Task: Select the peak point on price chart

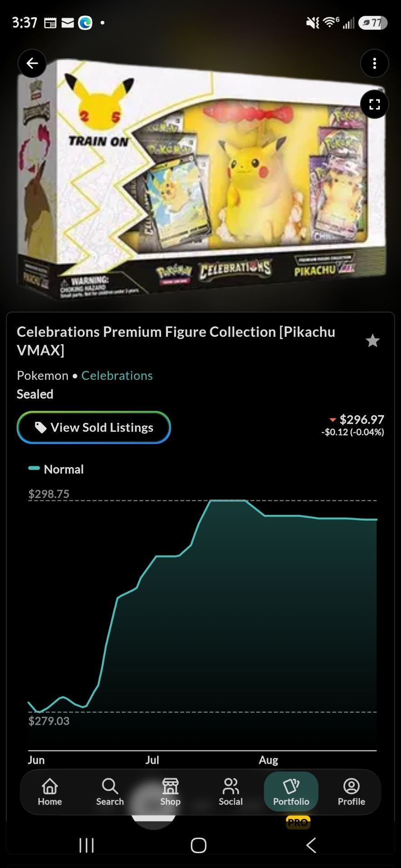Action: coord(228,500)
